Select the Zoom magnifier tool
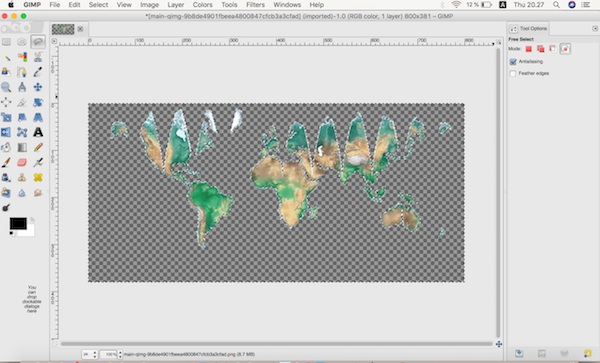The height and width of the screenshot is (363, 600). (x=6, y=87)
